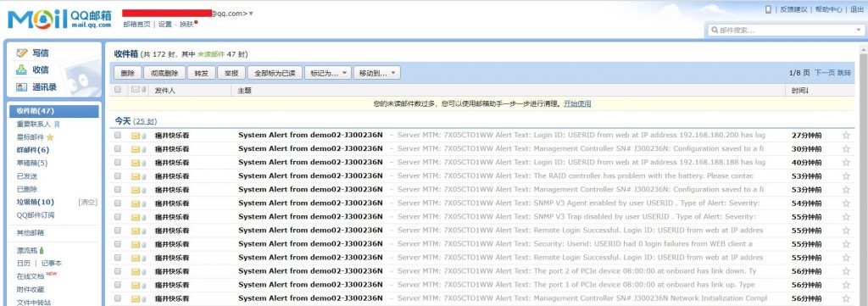Viewport: 868px width, 306px height.
Task: Star the email received 40分钟前
Action: 846,163
